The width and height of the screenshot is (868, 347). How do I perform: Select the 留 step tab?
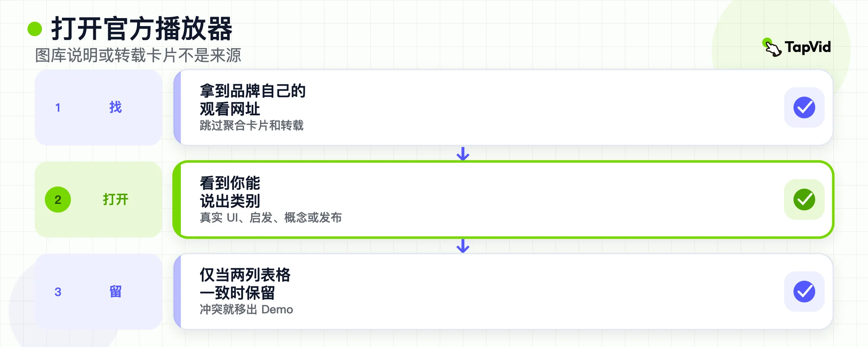pos(98,292)
